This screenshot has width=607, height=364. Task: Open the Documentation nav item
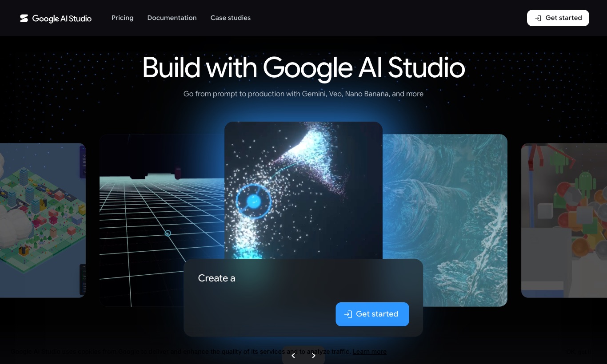[x=172, y=18]
